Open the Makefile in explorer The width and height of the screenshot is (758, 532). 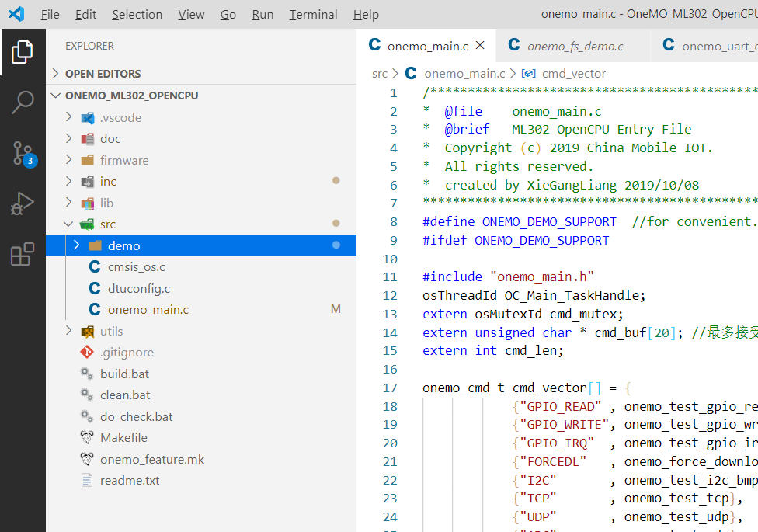pyautogui.click(x=123, y=437)
